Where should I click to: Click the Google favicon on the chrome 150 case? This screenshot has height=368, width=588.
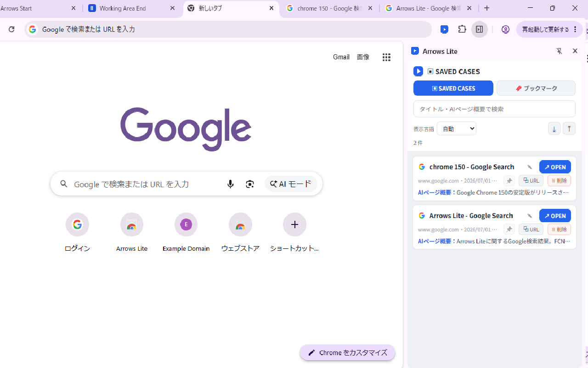tap(422, 167)
